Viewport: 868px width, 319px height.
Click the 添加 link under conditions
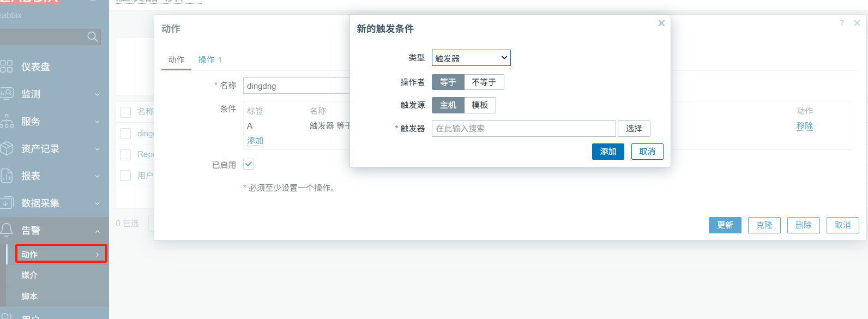tap(255, 141)
